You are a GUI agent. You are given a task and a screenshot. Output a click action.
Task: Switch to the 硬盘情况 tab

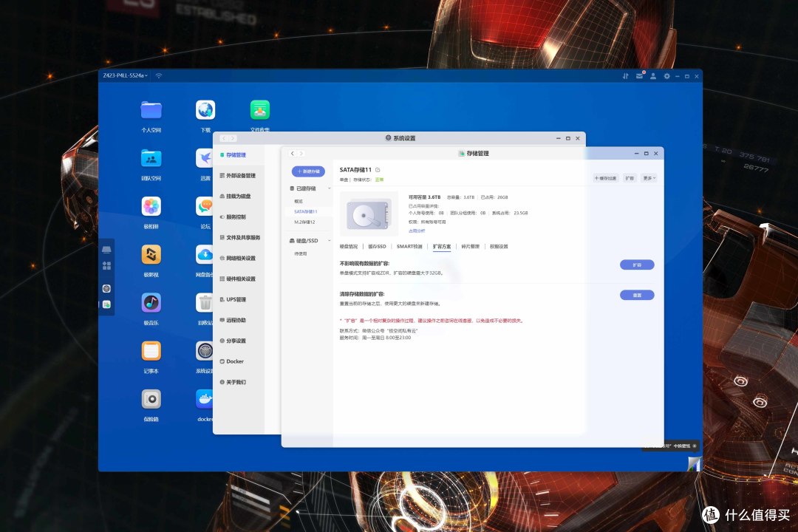[x=349, y=246]
